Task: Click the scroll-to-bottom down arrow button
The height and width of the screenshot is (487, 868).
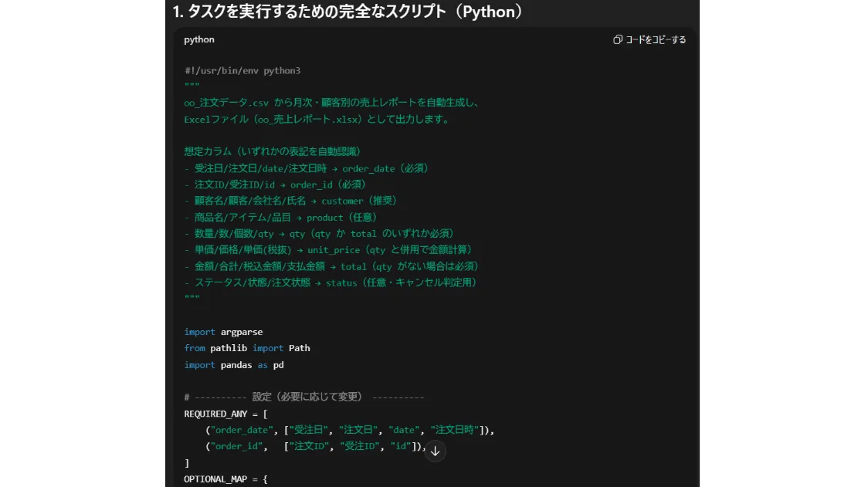Action: click(x=435, y=451)
